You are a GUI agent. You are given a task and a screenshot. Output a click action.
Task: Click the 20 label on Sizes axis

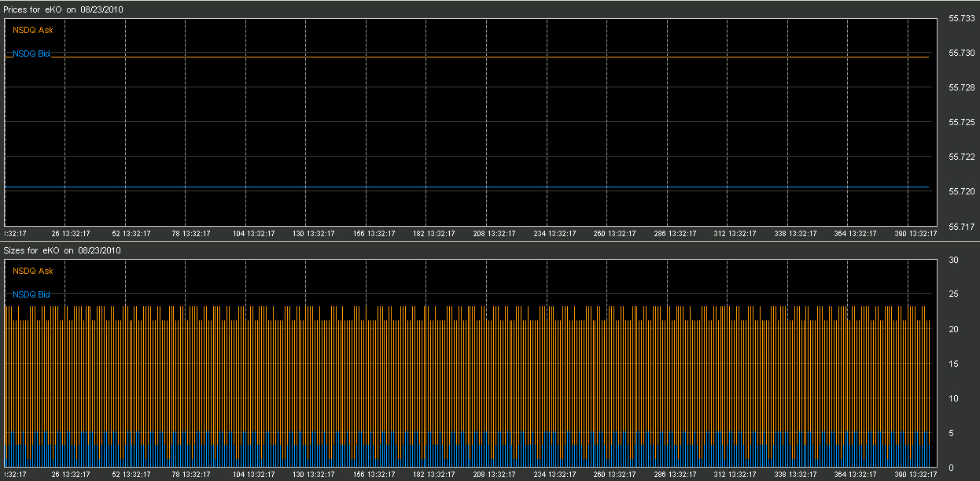point(953,329)
